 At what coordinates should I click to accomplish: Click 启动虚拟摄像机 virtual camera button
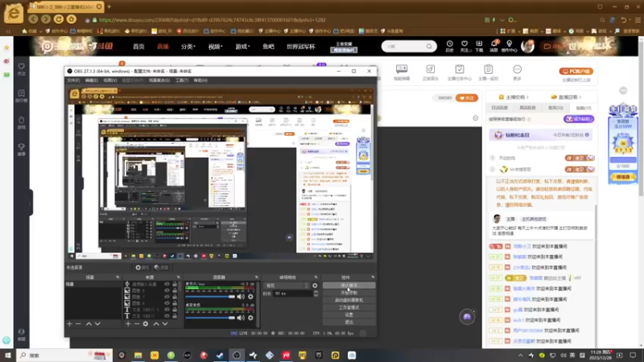point(349,300)
